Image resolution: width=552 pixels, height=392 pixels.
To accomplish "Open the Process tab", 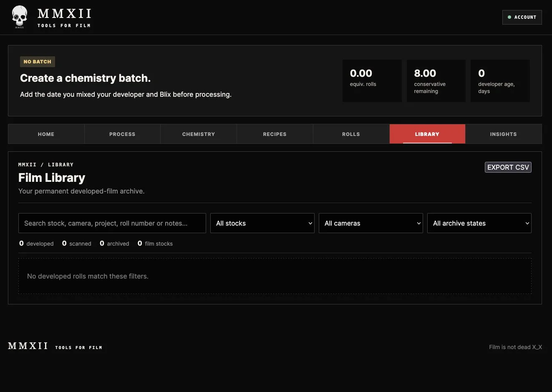I will pyautogui.click(x=122, y=134).
